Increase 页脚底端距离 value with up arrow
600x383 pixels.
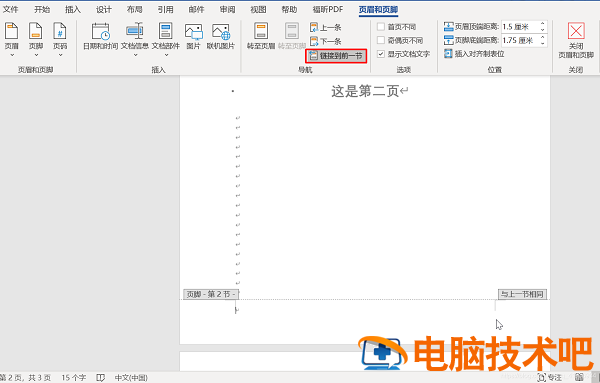click(x=543, y=37)
